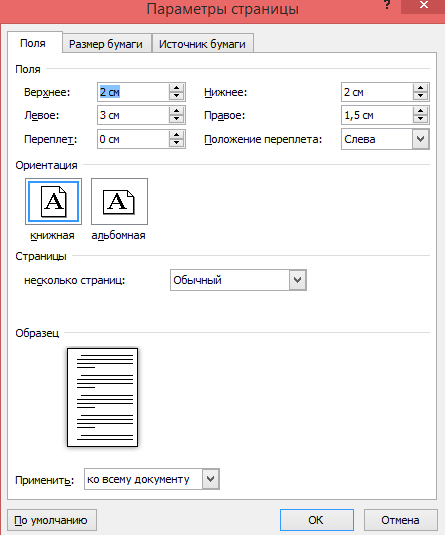The image size is (445, 535).
Task: Decrease the Правое margin with down arrow
Action: (420, 119)
